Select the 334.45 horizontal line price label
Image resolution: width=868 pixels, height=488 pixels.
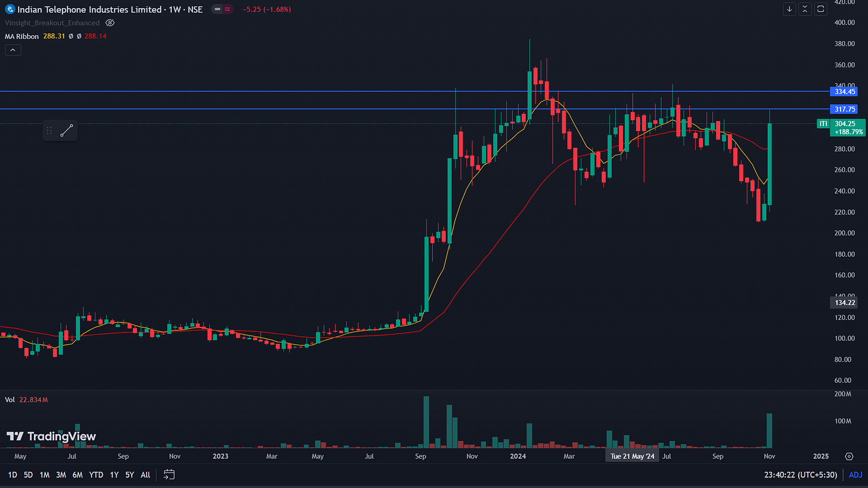[x=845, y=92]
